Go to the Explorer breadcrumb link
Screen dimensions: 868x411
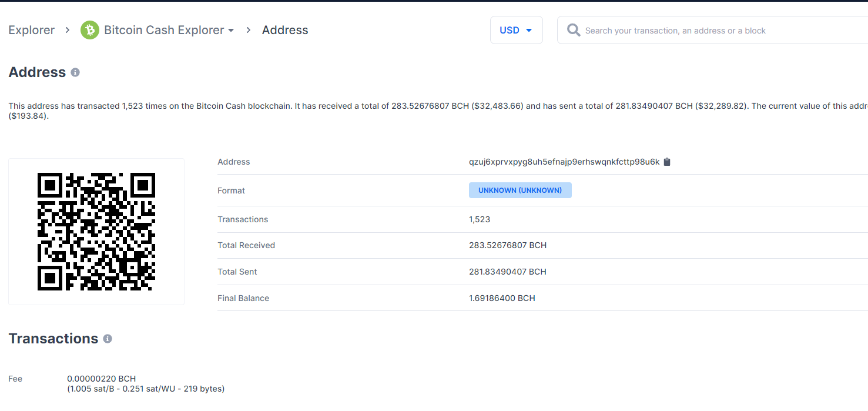click(32, 30)
